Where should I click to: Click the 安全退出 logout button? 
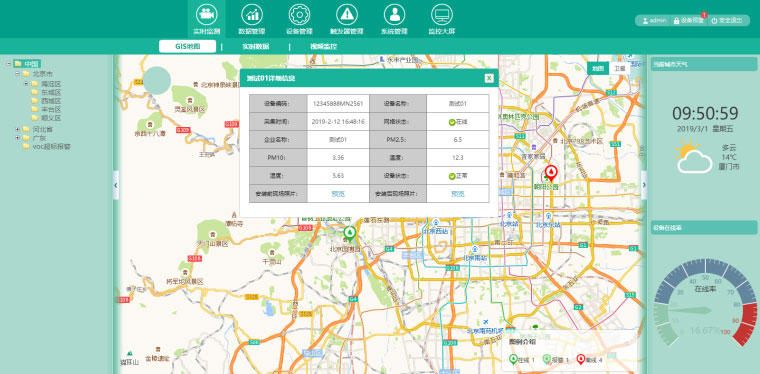pos(727,20)
